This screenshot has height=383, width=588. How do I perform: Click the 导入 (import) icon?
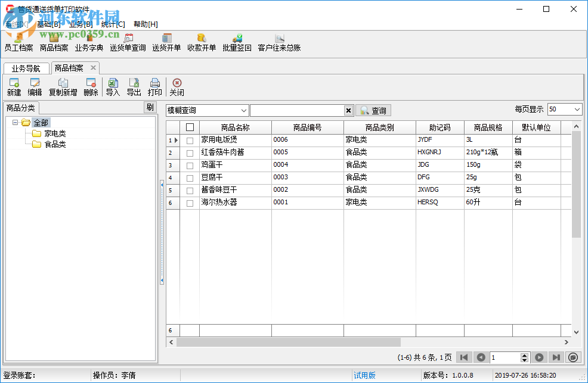point(113,87)
